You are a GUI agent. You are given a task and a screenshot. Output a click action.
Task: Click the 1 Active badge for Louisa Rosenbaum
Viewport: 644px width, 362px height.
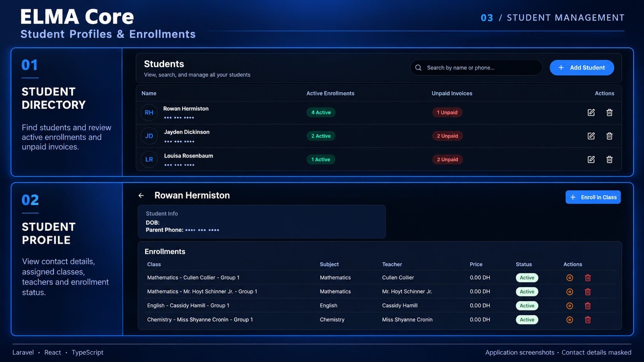tap(321, 159)
